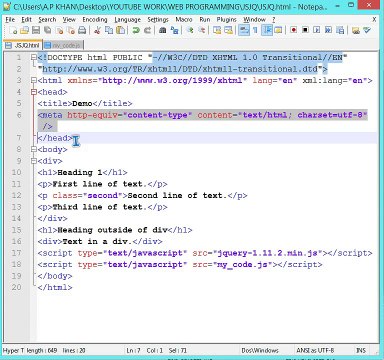
Task: Toggle the Show All Characters pilcrow icon
Action: tap(255, 31)
